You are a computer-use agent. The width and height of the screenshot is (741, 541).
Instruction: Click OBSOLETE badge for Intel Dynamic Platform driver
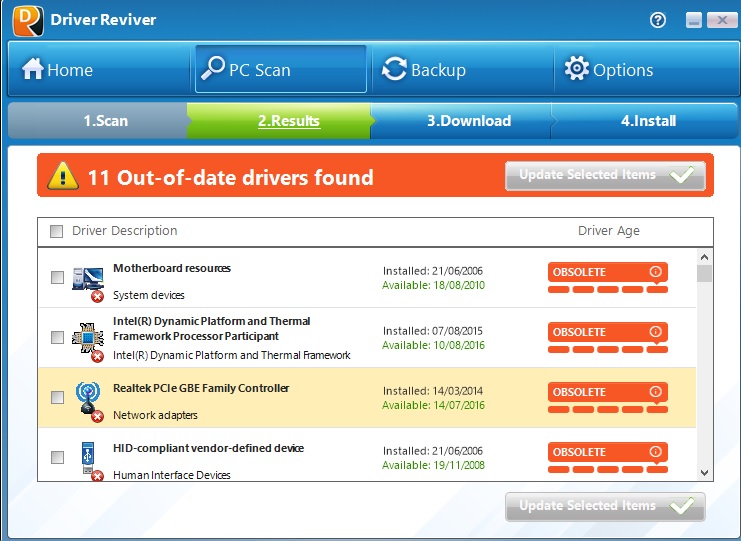(608, 332)
